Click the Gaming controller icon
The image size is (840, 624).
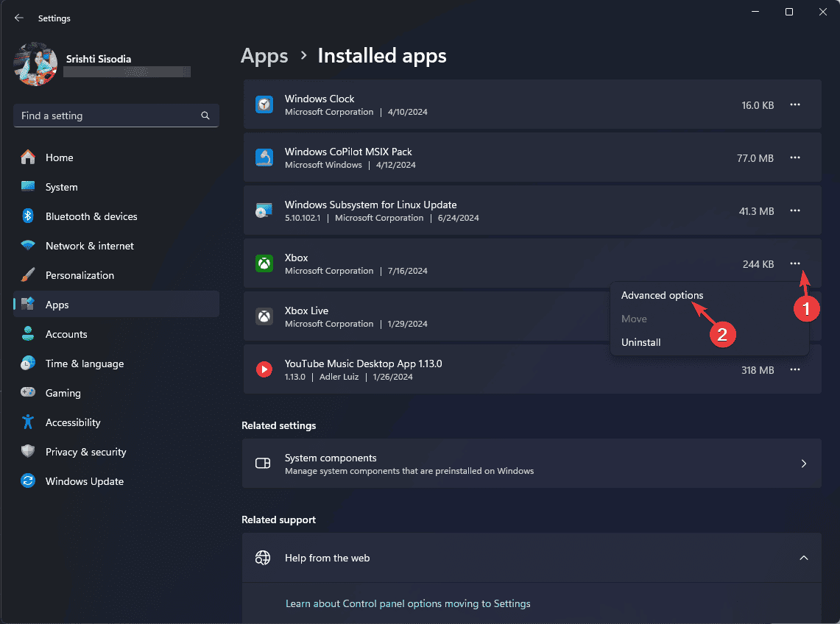pyautogui.click(x=28, y=392)
